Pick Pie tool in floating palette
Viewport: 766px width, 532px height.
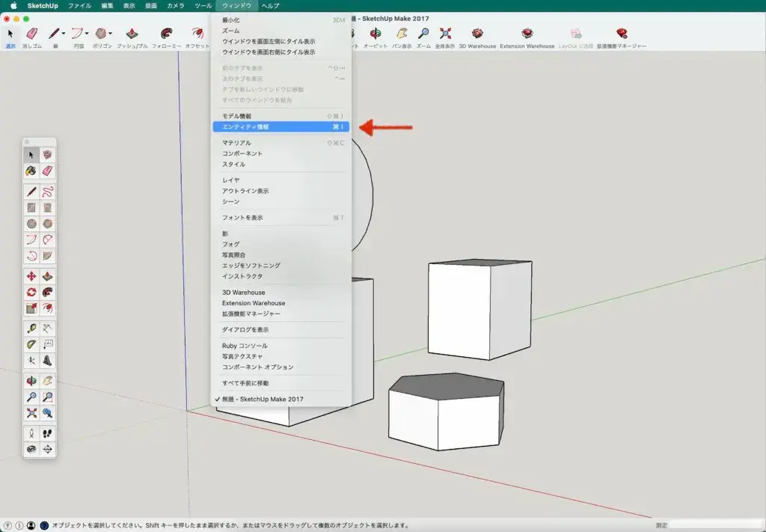click(x=47, y=256)
